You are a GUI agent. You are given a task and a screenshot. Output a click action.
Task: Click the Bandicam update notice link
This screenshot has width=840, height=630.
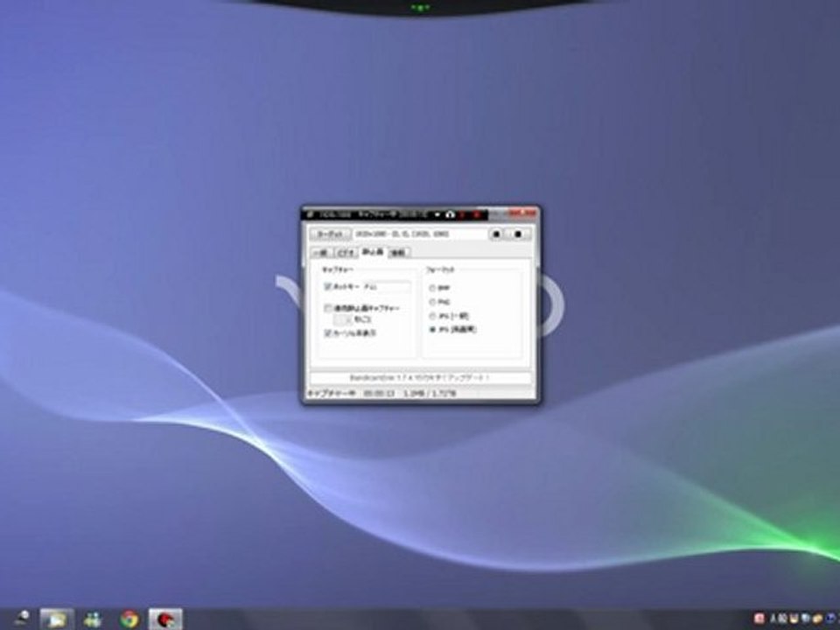[421, 378]
